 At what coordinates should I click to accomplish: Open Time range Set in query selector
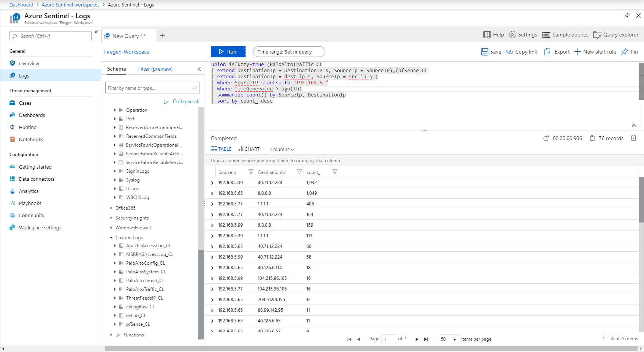coord(289,52)
